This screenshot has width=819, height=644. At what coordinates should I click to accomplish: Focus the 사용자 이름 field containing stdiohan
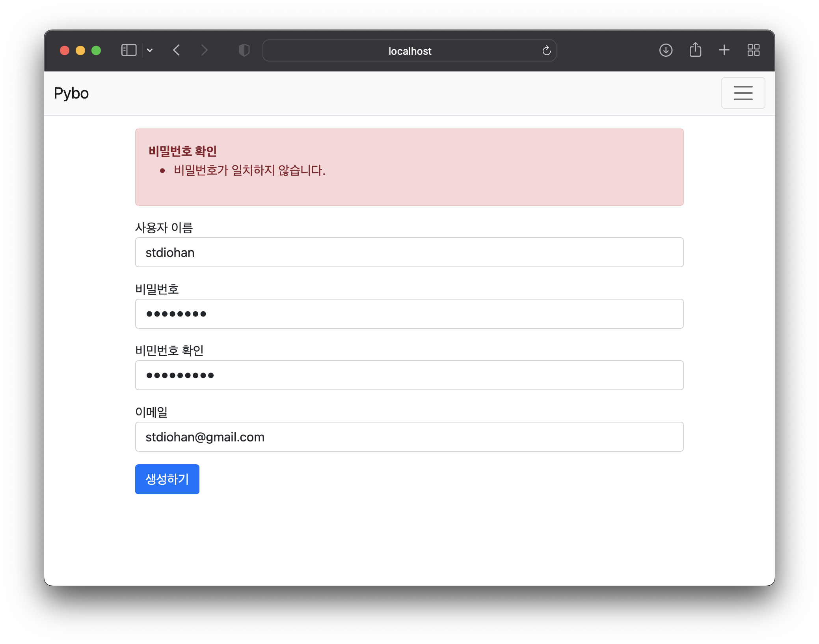click(x=409, y=252)
